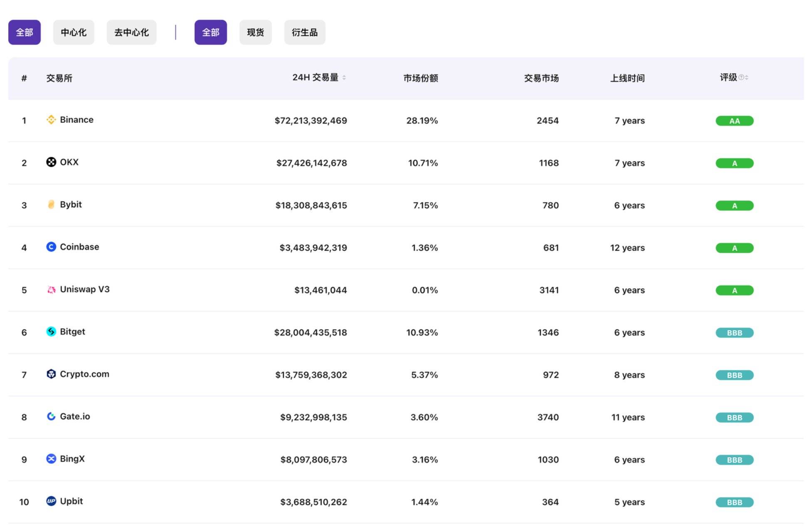Screen dimensions: 812x532
Task: Click Bitget volume $28,004,435,518
Action: (310, 333)
